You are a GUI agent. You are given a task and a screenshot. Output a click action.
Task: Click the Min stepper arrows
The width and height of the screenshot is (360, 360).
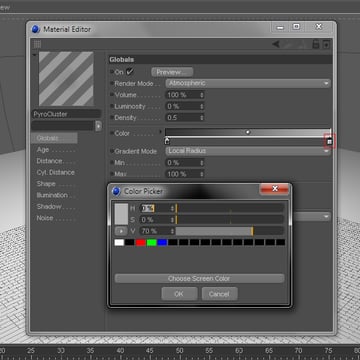[202, 163]
